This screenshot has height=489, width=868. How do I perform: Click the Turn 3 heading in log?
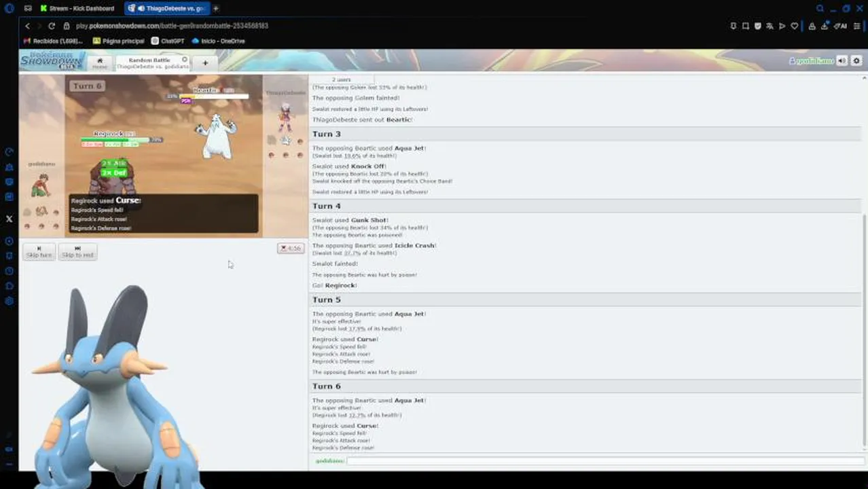326,134
